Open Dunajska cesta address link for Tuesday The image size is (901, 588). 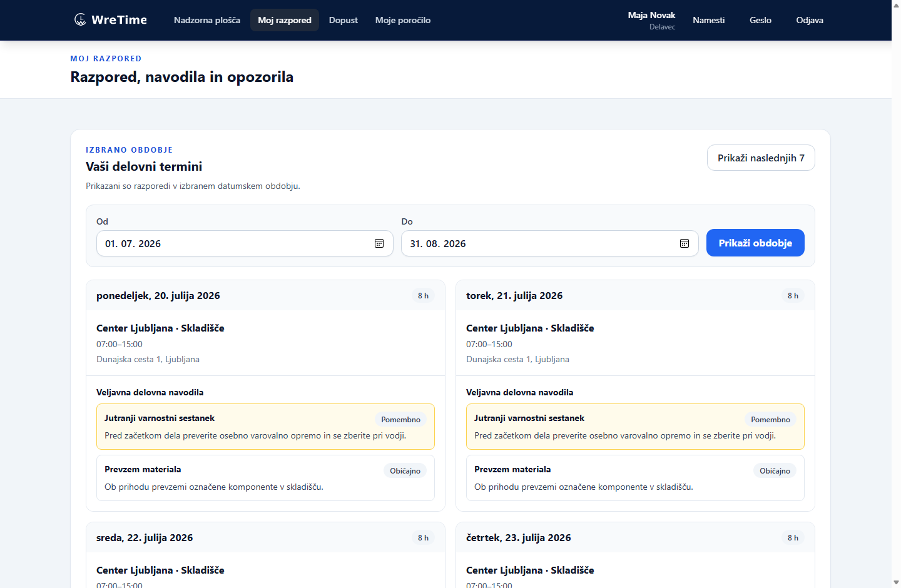[x=517, y=359]
